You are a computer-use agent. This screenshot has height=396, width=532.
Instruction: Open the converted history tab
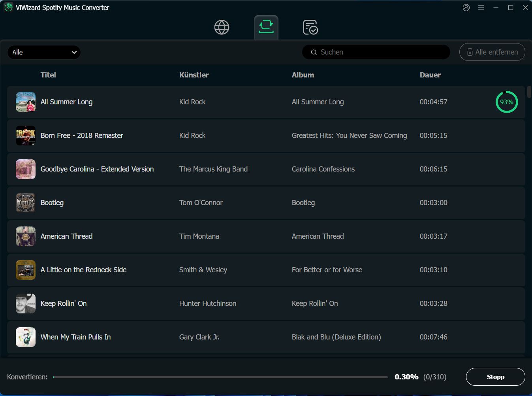click(x=310, y=27)
